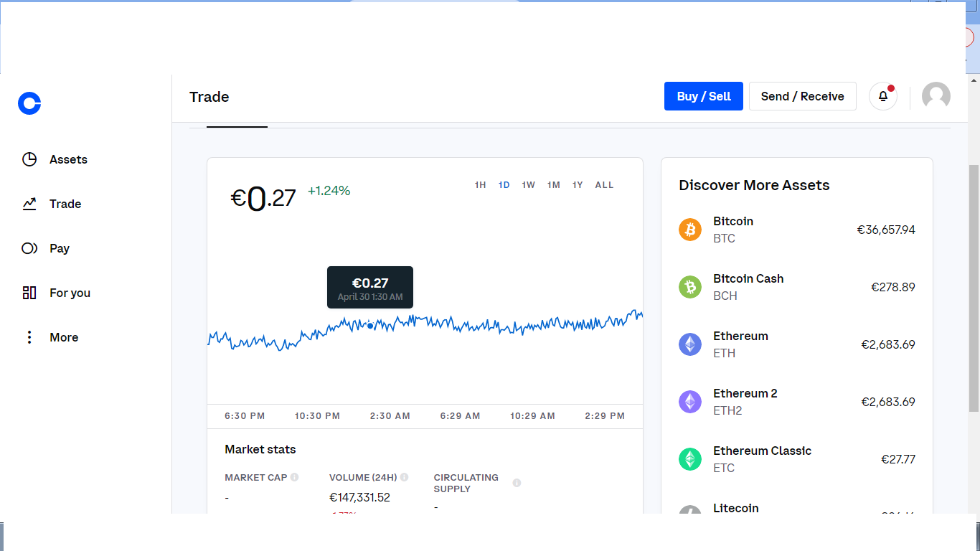This screenshot has width=980, height=551.
Task: Show info tooltip for Circulating Supply
Action: click(517, 483)
